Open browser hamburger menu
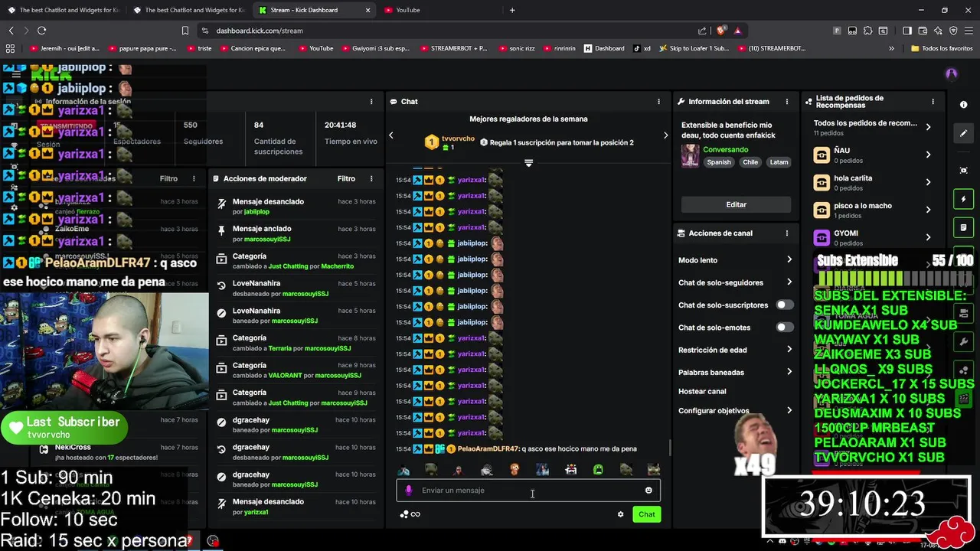 pos(969,31)
